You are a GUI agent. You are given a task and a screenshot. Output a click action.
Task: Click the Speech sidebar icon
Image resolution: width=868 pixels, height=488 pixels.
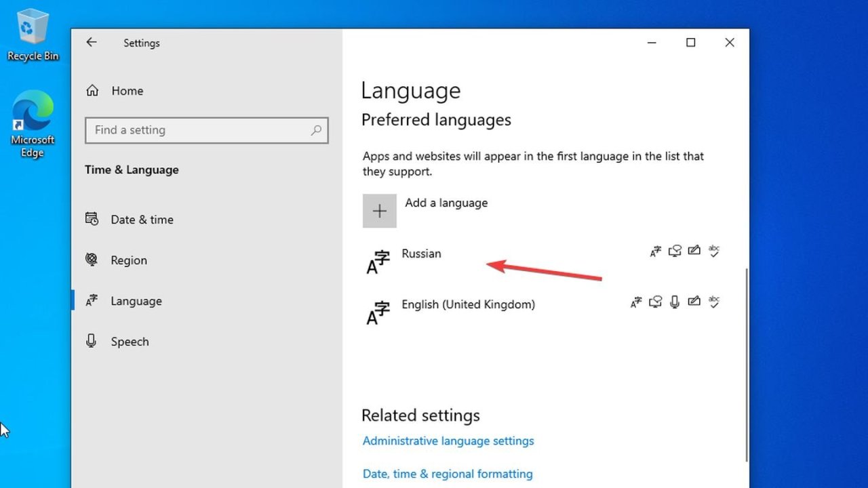pos(92,341)
